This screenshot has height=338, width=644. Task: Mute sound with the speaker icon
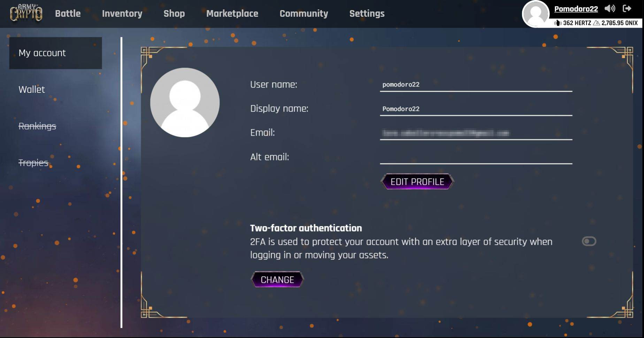[609, 9]
